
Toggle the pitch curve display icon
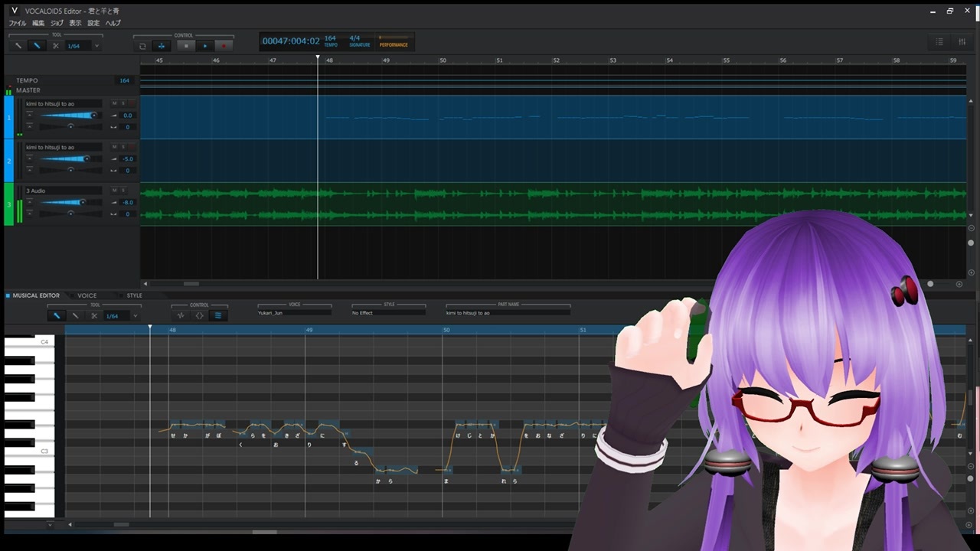218,315
